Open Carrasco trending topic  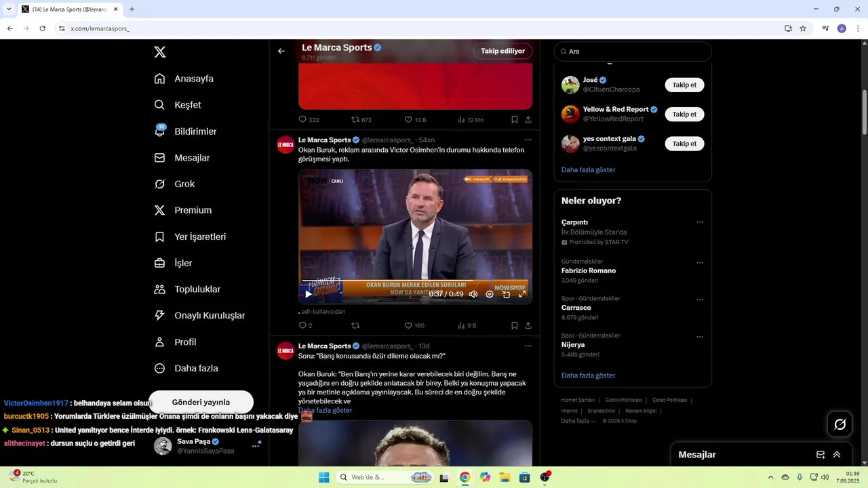[x=576, y=308]
